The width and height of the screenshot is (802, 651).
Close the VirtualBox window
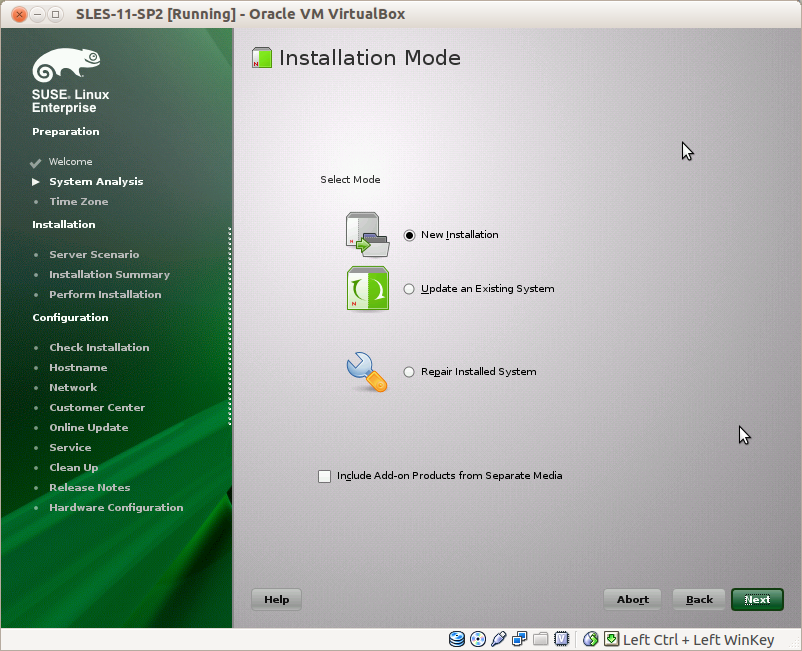[19, 14]
